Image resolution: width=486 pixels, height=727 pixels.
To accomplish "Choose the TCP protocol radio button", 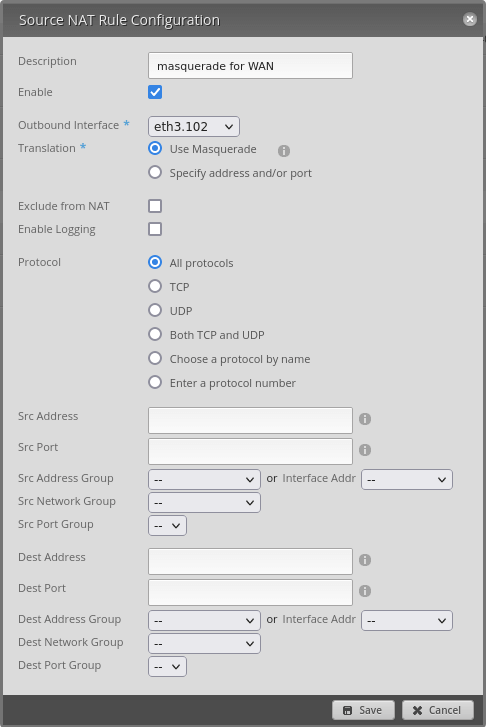I will (155, 286).
